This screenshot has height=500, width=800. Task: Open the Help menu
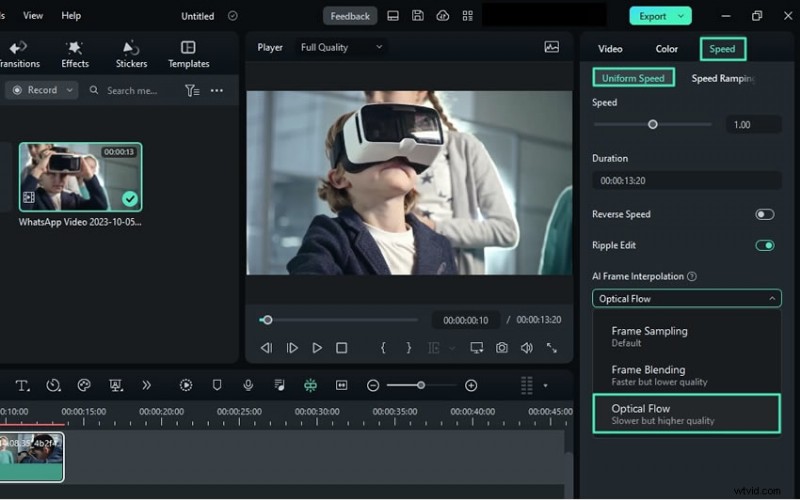[x=71, y=16]
